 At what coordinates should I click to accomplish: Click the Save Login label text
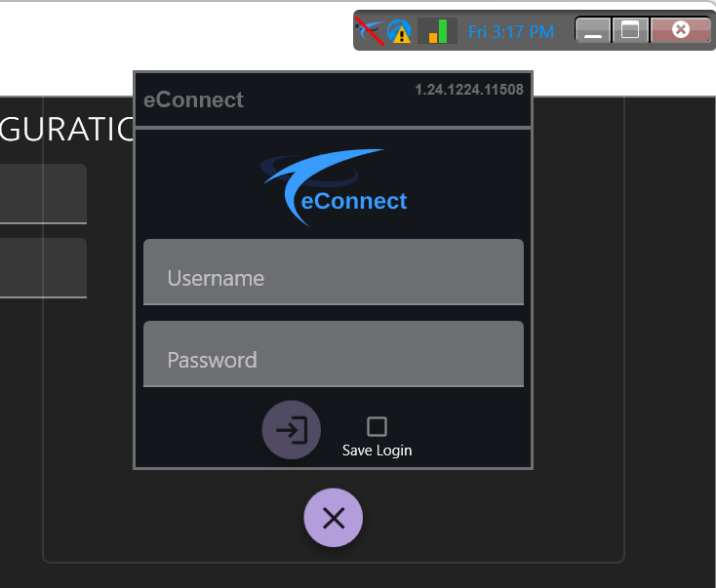pyautogui.click(x=377, y=451)
